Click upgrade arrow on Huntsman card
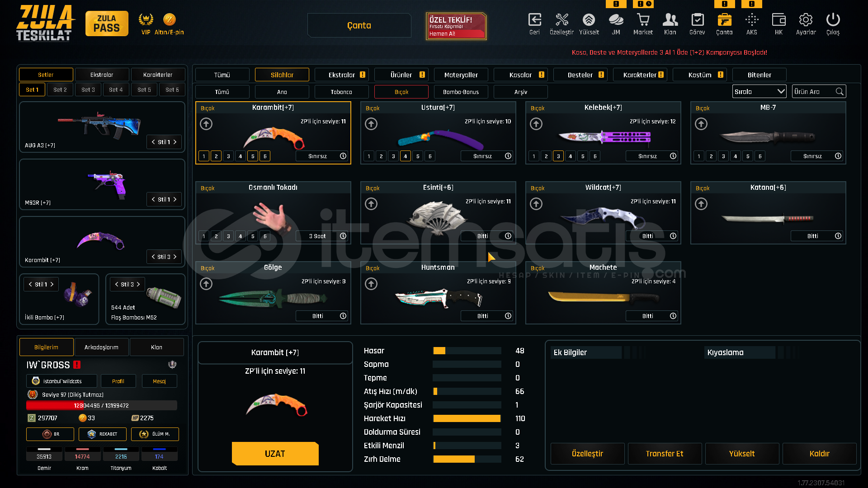The height and width of the screenshot is (488, 868). coord(371,284)
